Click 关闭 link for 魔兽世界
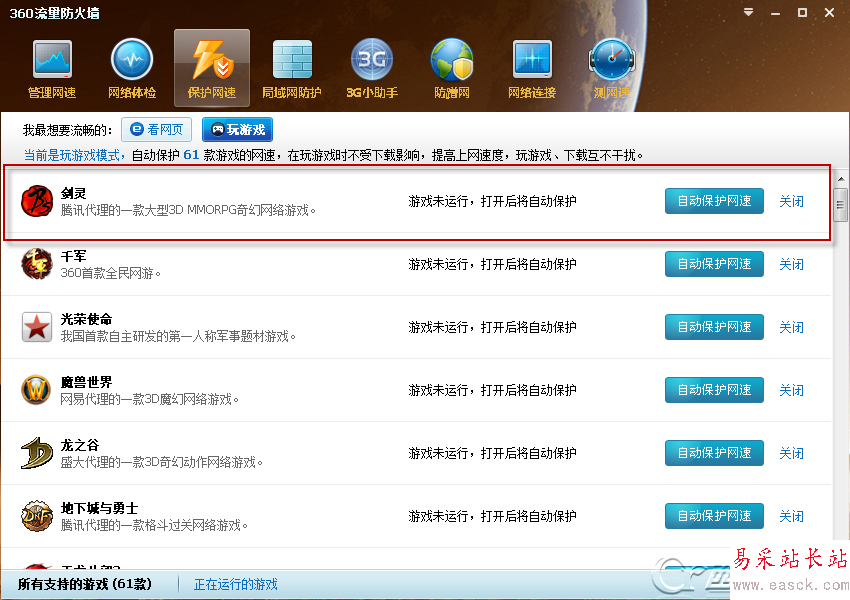850x600 pixels. pos(791,390)
